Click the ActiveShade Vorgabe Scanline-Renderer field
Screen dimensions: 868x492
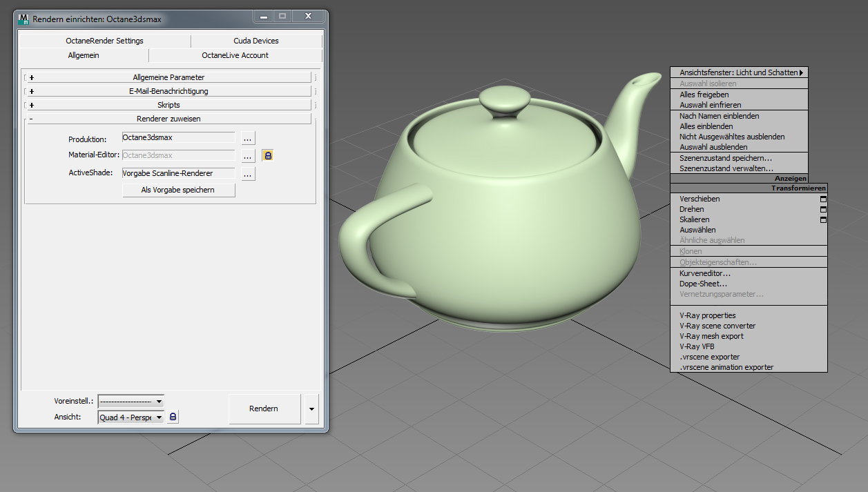pos(178,173)
